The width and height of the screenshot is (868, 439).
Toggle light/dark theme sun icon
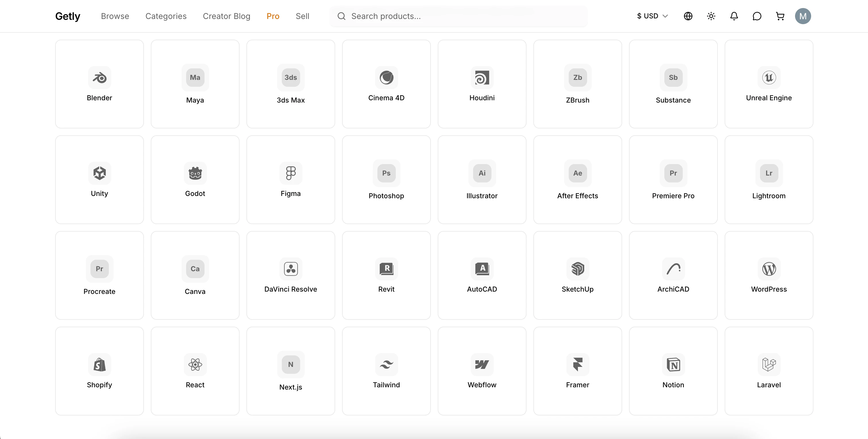click(711, 16)
